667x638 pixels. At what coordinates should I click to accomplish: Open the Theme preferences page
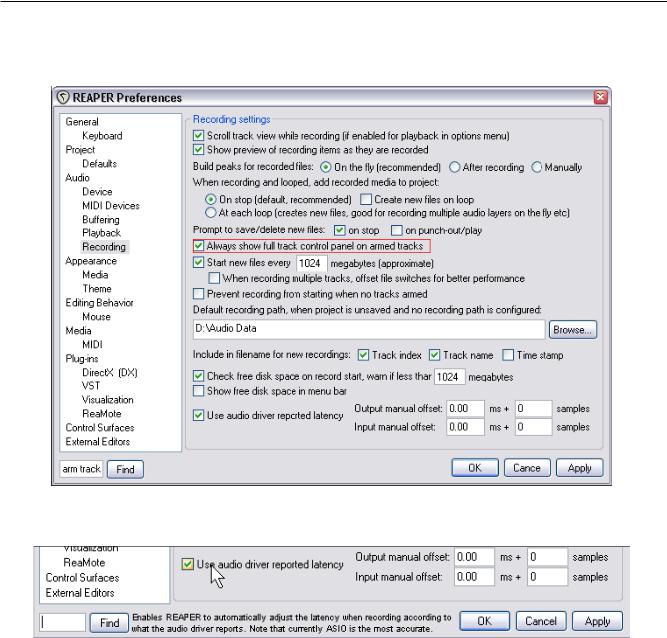click(97, 289)
